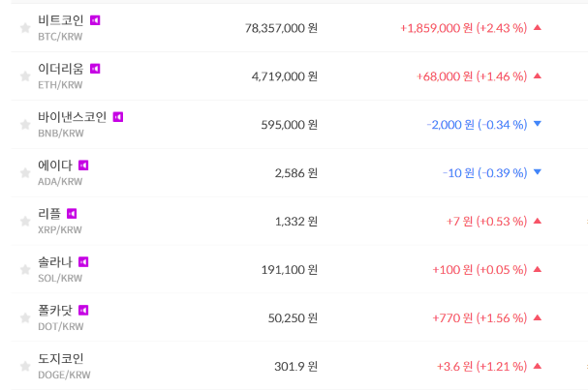Mark 리플 as favorite with its star
The image size is (588, 391).
[x=25, y=222]
